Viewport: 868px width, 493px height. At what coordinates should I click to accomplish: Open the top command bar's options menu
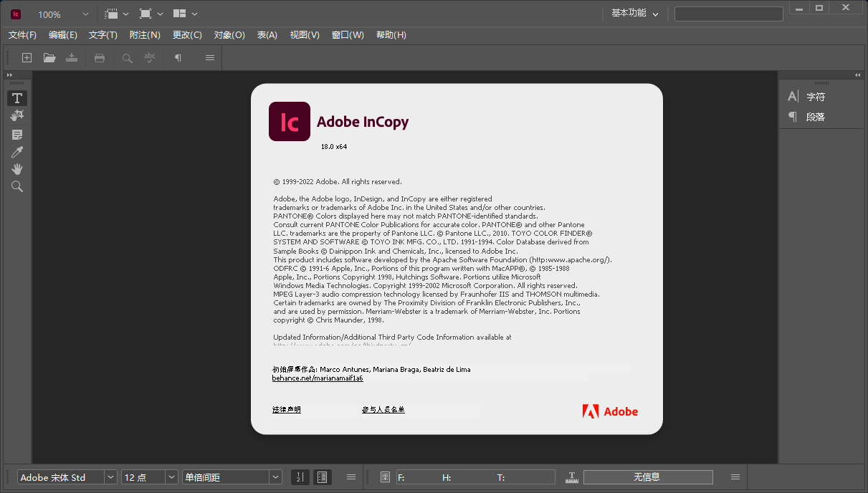[x=210, y=58]
